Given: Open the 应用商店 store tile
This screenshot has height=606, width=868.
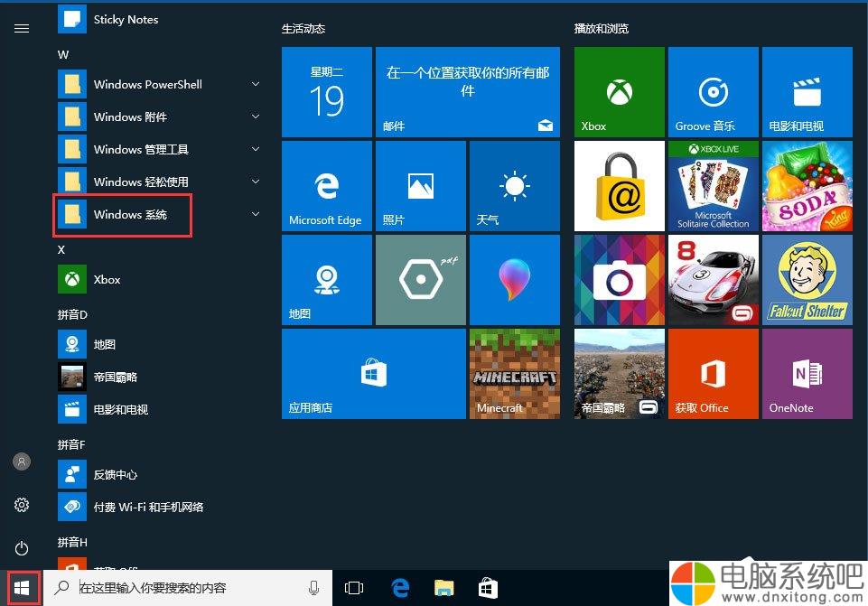Looking at the screenshot, I should tap(374, 374).
